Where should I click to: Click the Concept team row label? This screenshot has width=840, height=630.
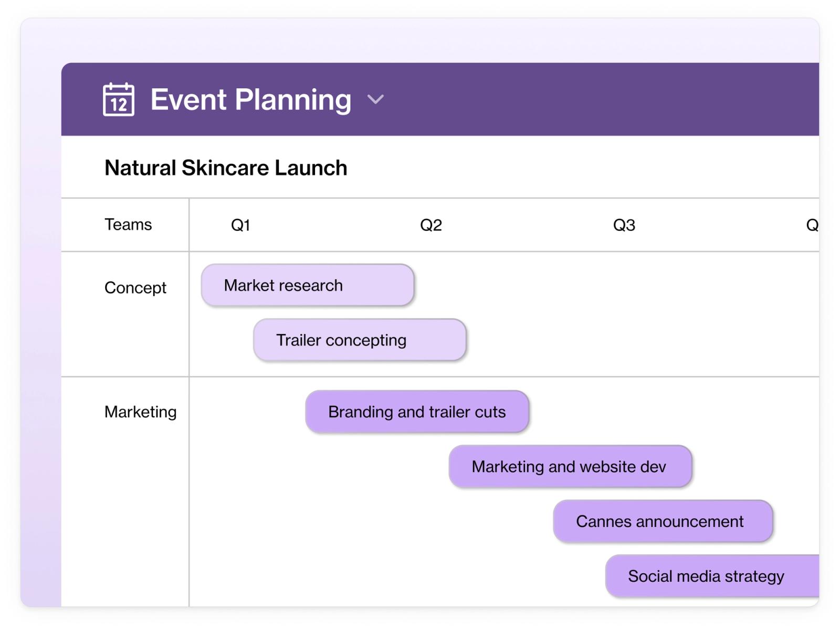pos(135,288)
